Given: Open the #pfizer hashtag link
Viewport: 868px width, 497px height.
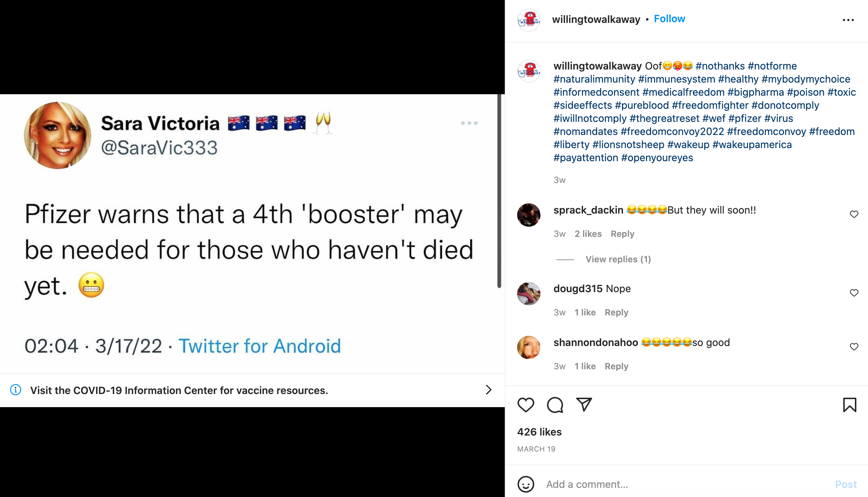Looking at the screenshot, I should point(745,119).
